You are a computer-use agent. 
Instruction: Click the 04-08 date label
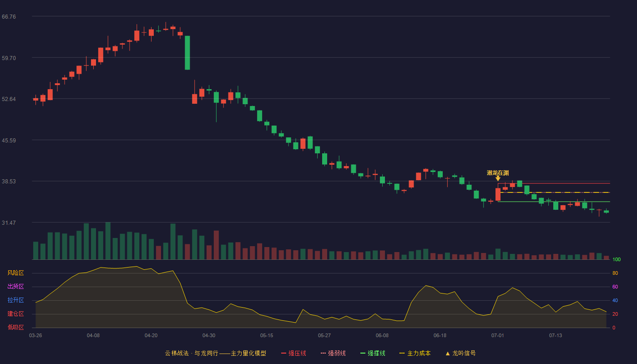tap(93, 335)
